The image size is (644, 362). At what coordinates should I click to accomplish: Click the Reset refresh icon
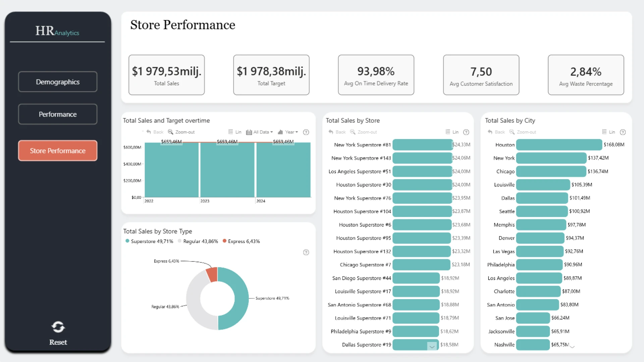pyautogui.click(x=58, y=327)
